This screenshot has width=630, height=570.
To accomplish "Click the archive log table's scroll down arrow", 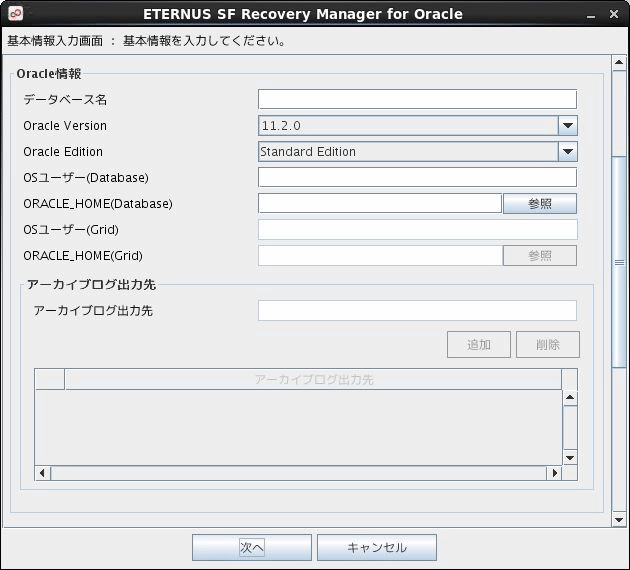I will click(x=570, y=458).
